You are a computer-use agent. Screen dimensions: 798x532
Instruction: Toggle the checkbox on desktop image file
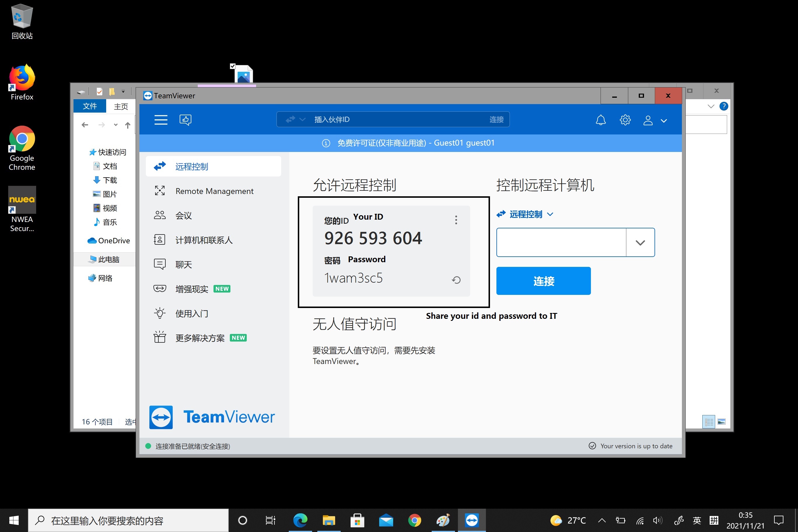point(233,66)
